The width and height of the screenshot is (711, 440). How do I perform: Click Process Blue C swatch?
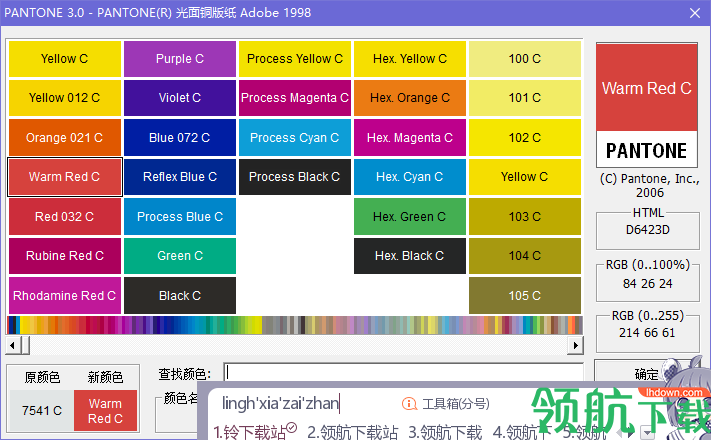(180, 216)
